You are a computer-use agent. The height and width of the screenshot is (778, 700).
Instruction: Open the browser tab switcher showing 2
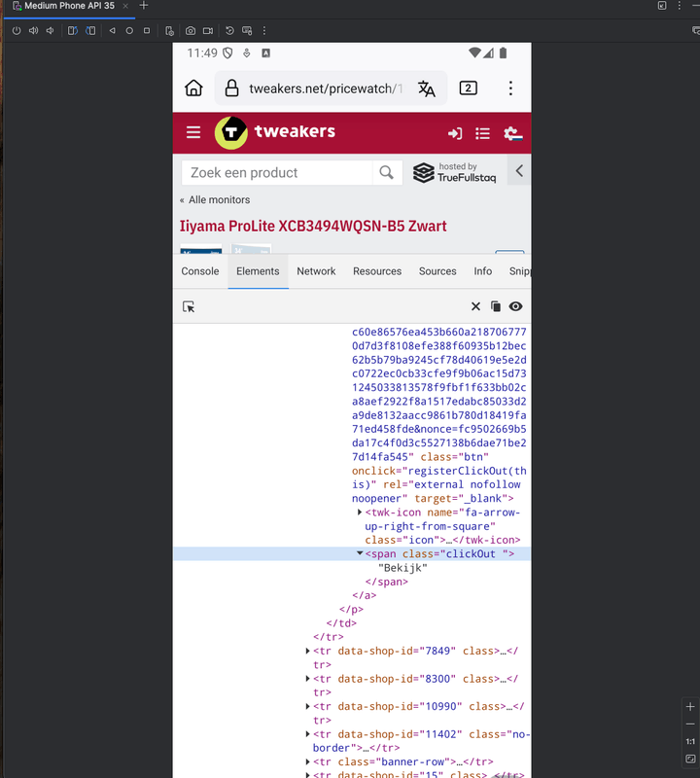click(469, 88)
